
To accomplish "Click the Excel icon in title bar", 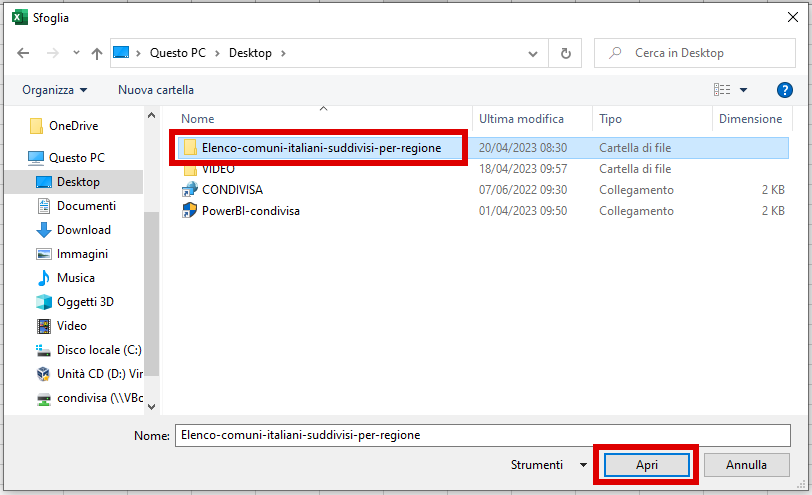I will [20, 18].
